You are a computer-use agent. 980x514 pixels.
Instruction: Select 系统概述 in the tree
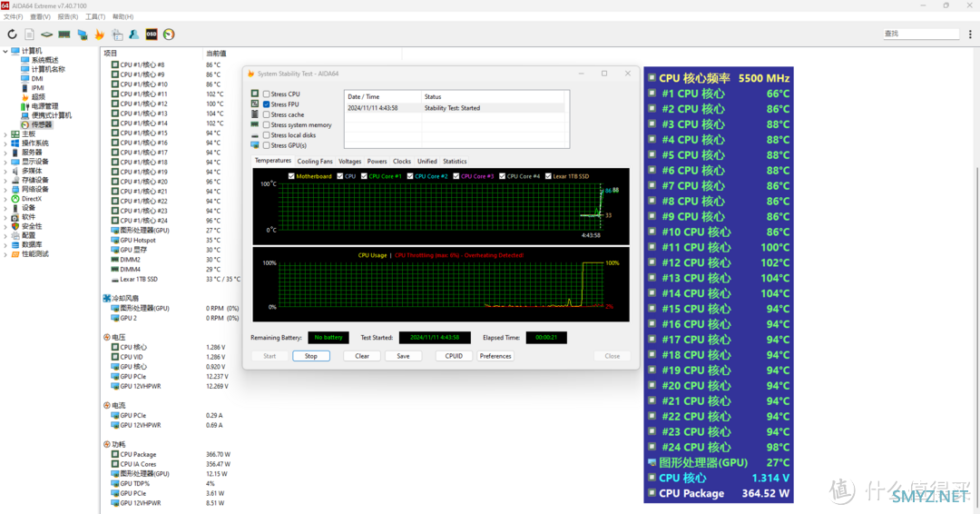40,60
